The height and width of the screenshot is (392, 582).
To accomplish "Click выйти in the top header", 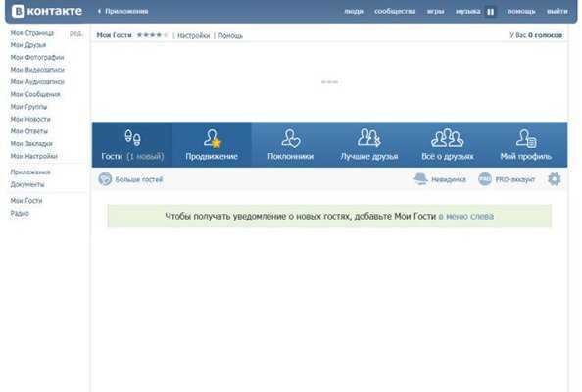I will 558,12.
